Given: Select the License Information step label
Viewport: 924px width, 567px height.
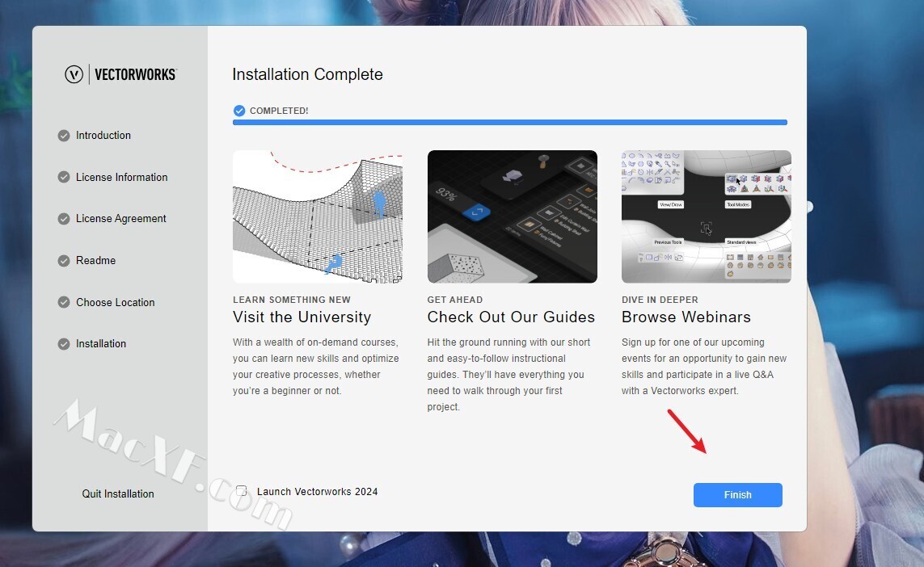Looking at the screenshot, I should (x=121, y=177).
